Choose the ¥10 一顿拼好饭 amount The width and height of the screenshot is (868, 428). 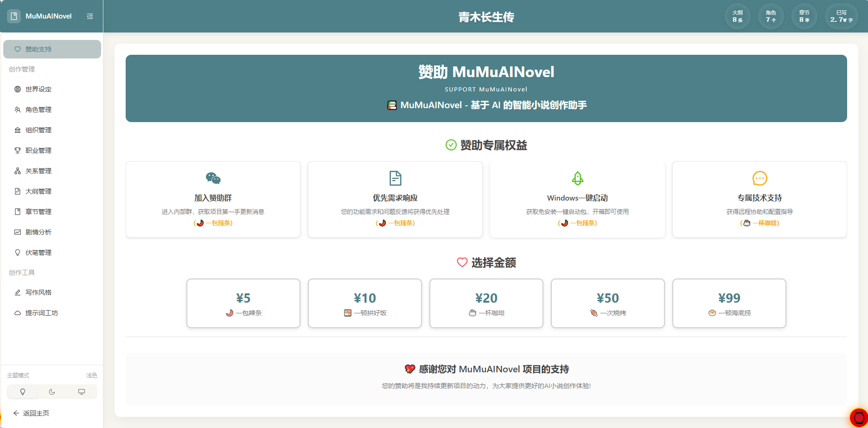pos(365,303)
